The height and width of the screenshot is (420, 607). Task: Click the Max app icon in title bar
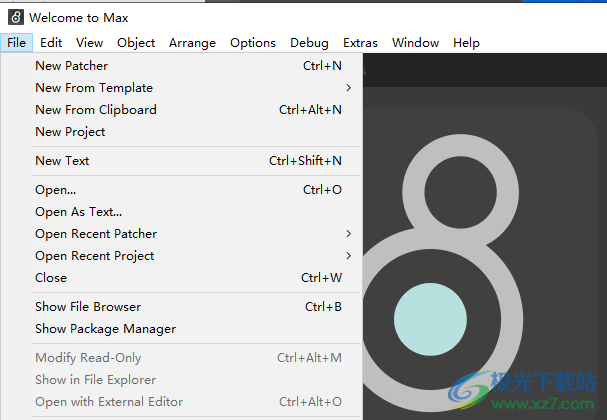pos(15,17)
